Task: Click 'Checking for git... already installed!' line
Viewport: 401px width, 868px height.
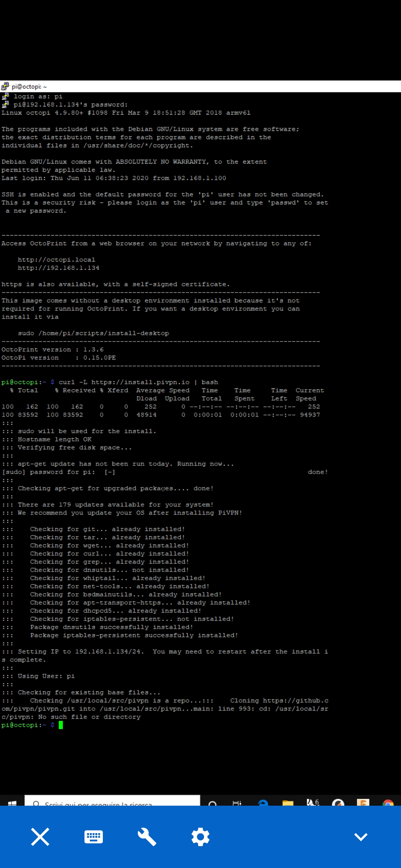Action: click(107, 529)
